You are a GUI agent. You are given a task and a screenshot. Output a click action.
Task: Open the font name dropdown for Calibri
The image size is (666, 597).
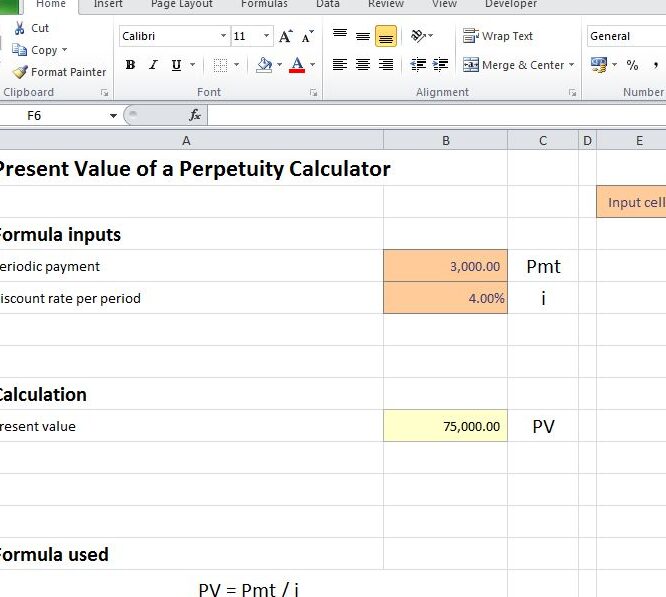223,36
